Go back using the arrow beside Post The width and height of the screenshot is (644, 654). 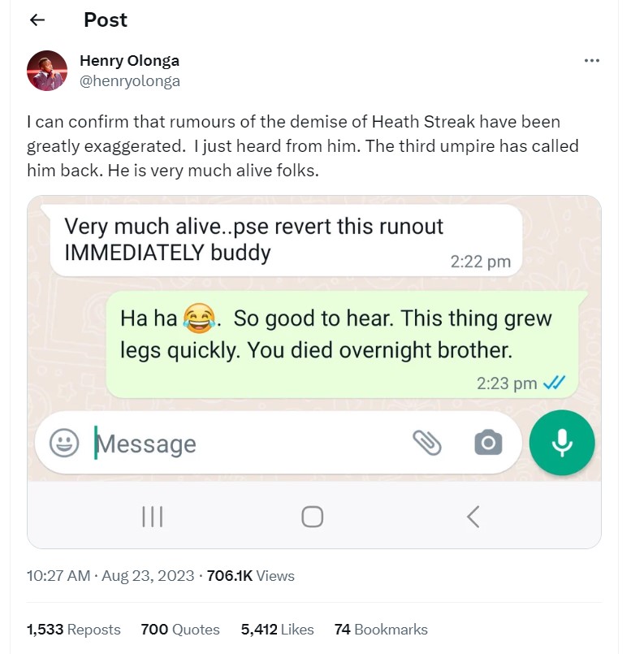37,19
